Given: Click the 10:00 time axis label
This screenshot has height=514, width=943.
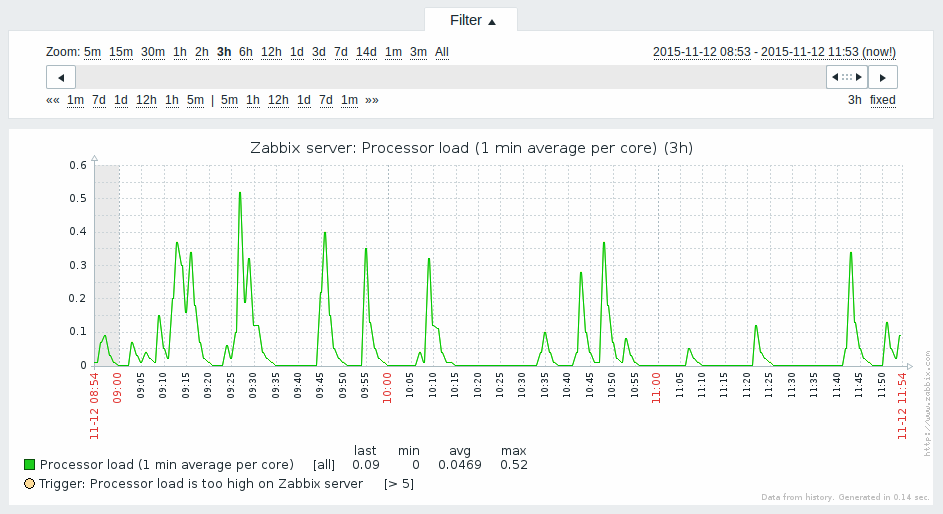Looking at the screenshot, I should click(x=387, y=388).
